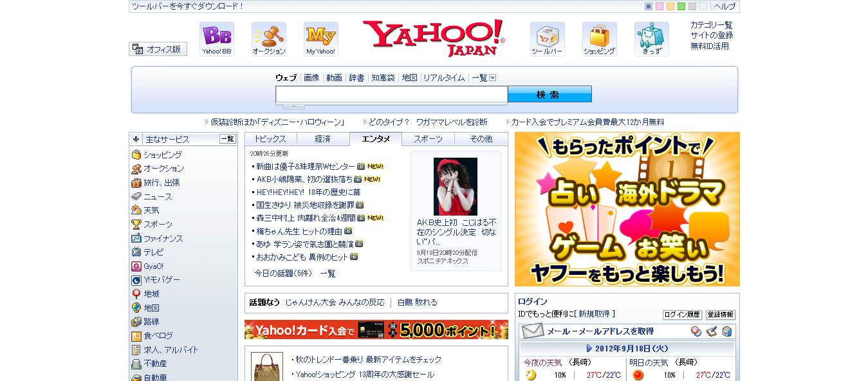Screen dimensions: 868x381
Task: Expand the 2012年9月18日 date arrow
Action: (x=589, y=348)
